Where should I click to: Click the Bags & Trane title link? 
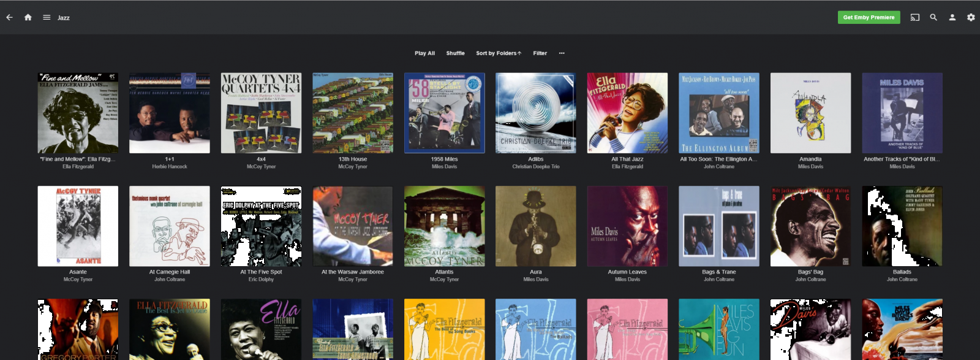719,272
